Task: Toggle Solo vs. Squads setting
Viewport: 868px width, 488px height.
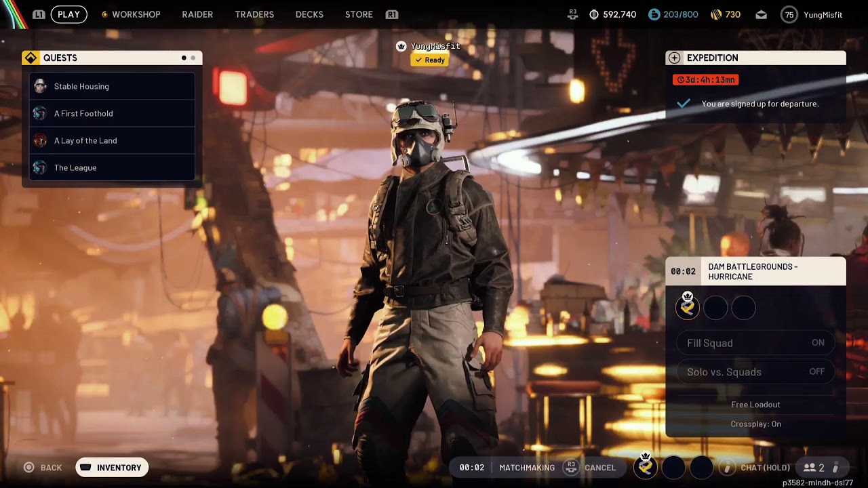Action: pos(755,371)
